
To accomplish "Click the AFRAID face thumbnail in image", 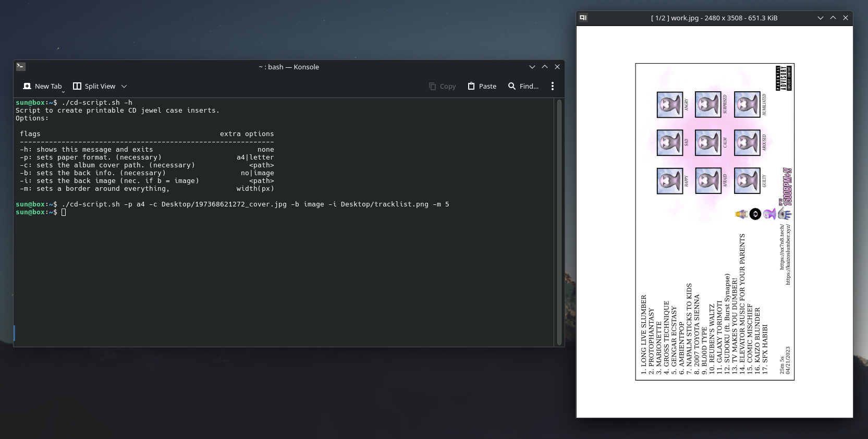I will tap(708, 181).
